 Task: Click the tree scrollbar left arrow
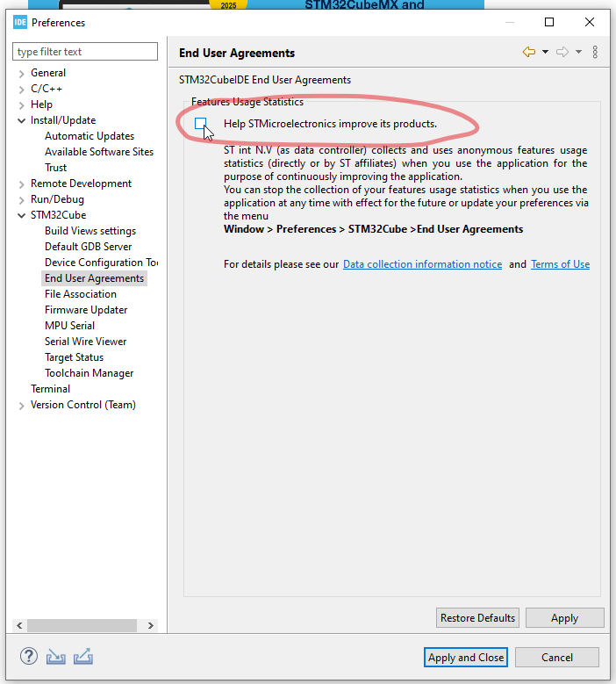pyautogui.click(x=19, y=625)
